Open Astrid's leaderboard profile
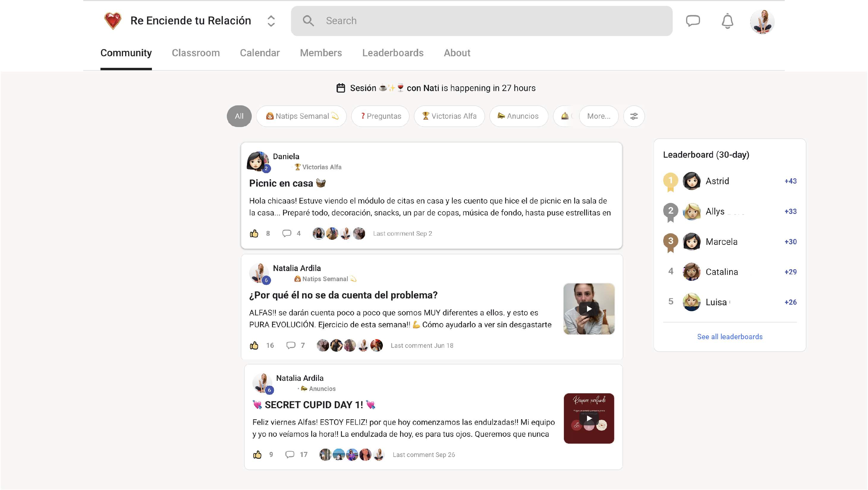The width and height of the screenshot is (868, 490). tap(717, 181)
